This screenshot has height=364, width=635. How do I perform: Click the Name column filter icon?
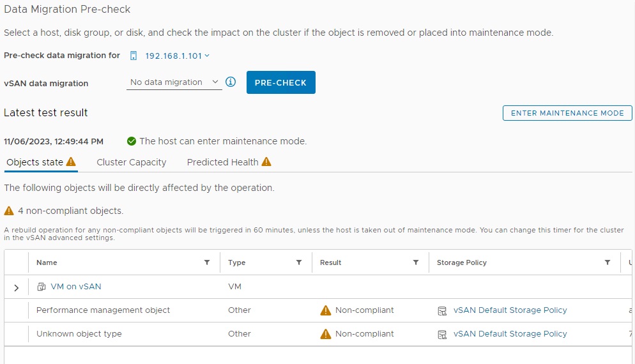click(x=206, y=262)
